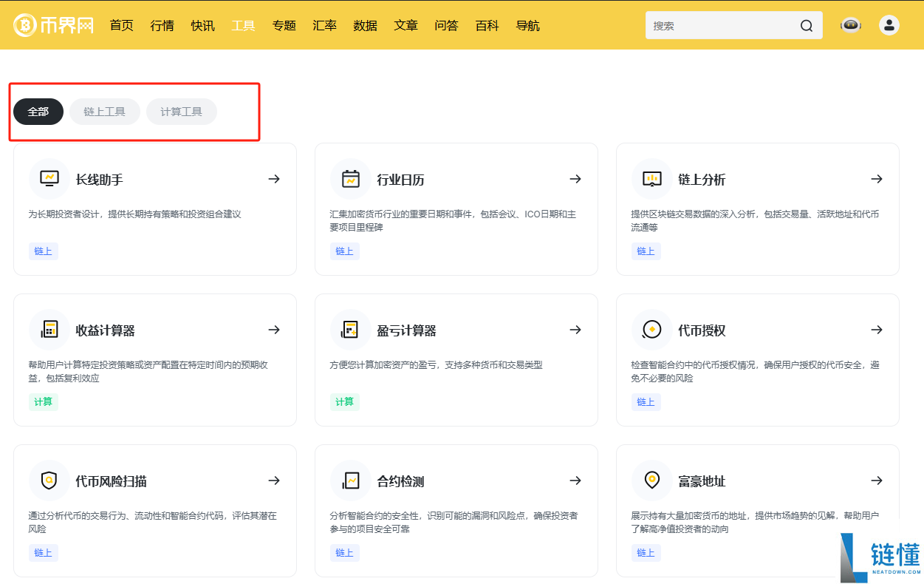Open the user profile avatar icon
The image size is (924, 584).
[x=889, y=25]
